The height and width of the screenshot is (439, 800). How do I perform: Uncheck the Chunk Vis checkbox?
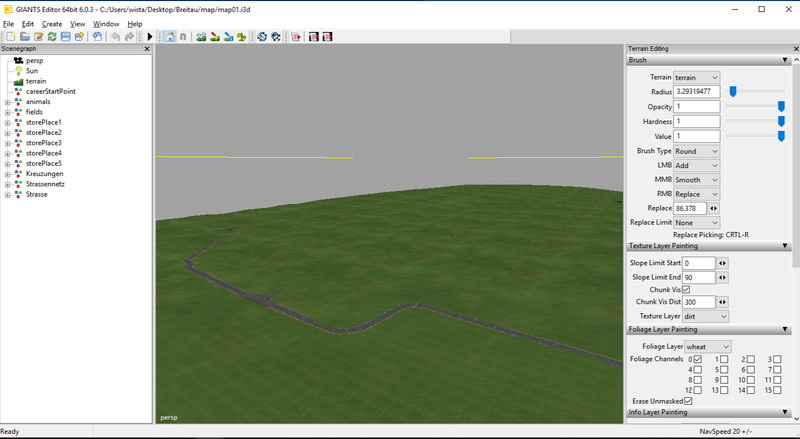[x=685, y=289]
